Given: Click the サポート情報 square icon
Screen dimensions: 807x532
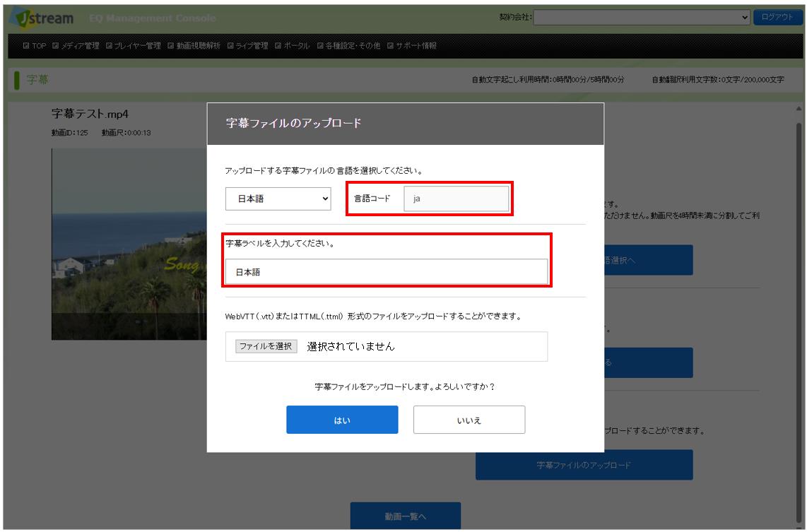Looking at the screenshot, I should pos(391,46).
